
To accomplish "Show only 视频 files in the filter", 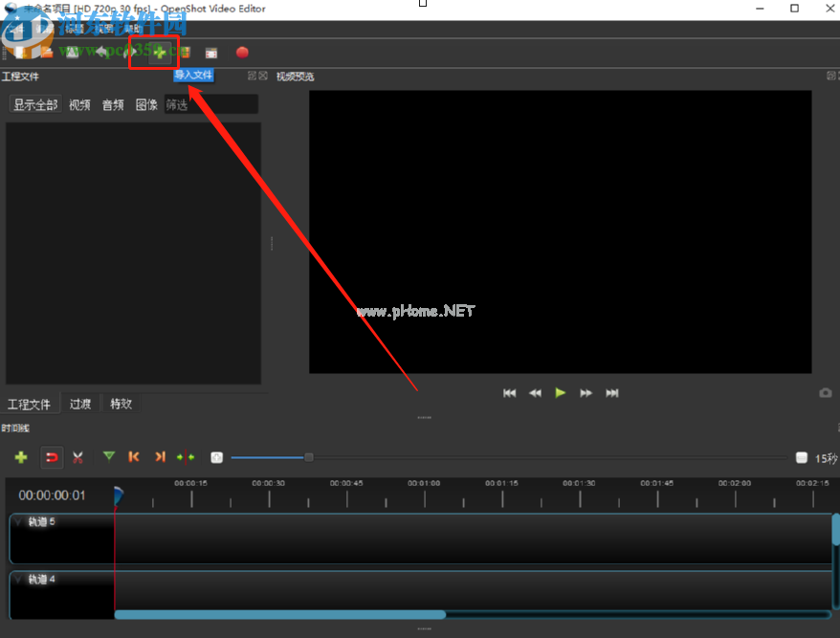I will pyautogui.click(x=79, y=105).
